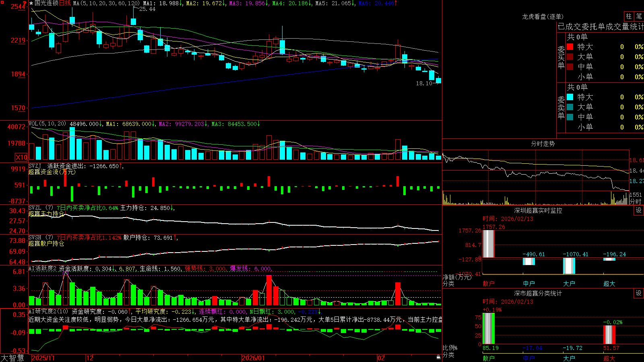Click the SVSH (7) indicator name

(41, 238)
